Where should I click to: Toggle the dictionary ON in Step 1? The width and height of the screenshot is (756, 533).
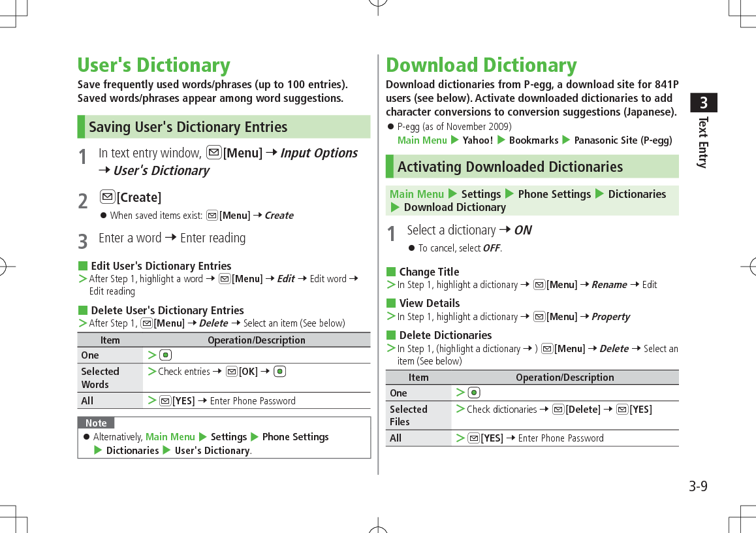tap(522, 230)
